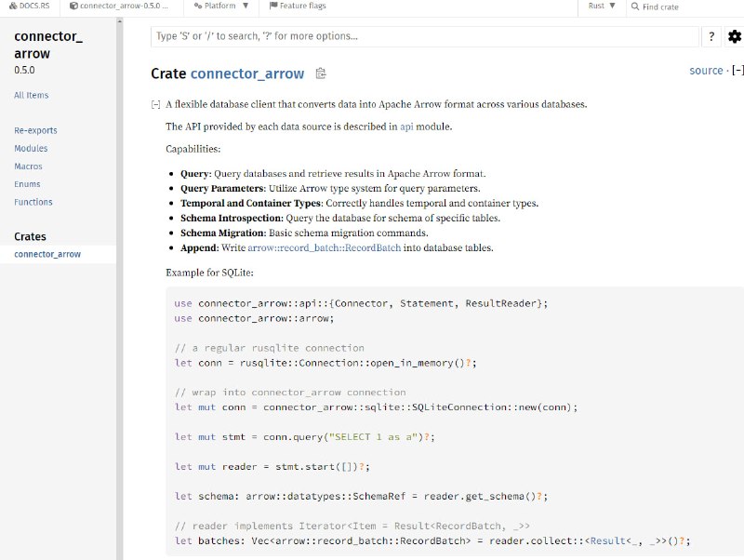744x560 pixels.
Task: Click the Feature flags flag icon
Action: tap(272, 7)
